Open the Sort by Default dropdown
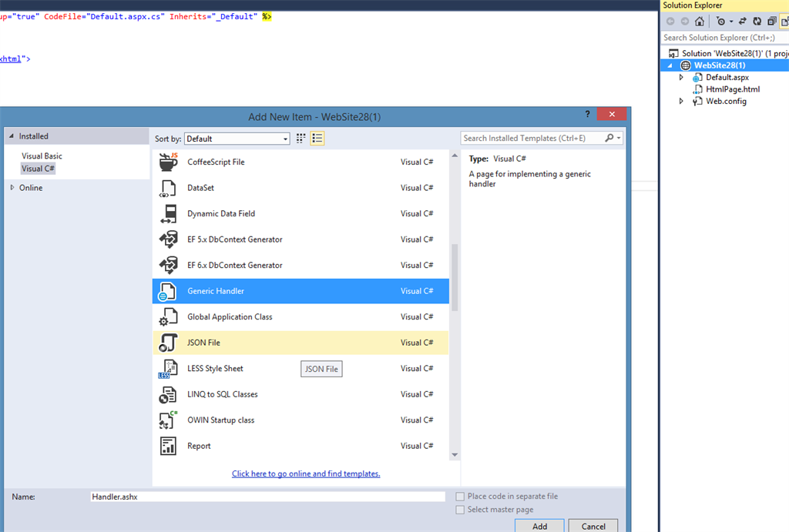Screen dimensions: 789x532 [237, 139]
